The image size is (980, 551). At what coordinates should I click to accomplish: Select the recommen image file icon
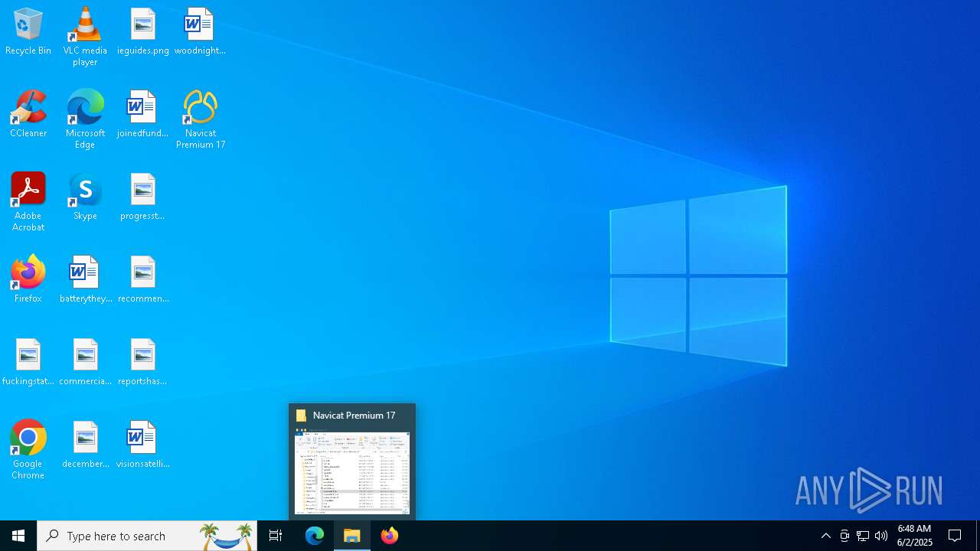pyautogui.click(x=143, y=280)
